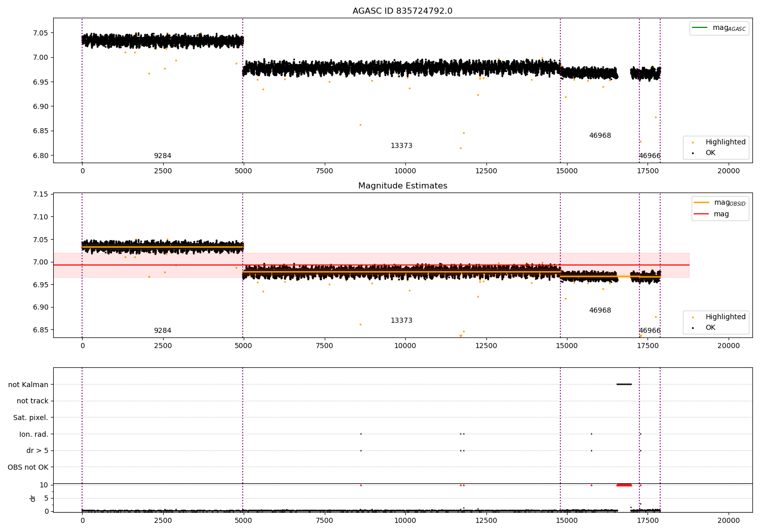This screenshot has height=532, width=760.
Task: Click the y-axis tick 10 in bottom plot
Action: [44, 485]
